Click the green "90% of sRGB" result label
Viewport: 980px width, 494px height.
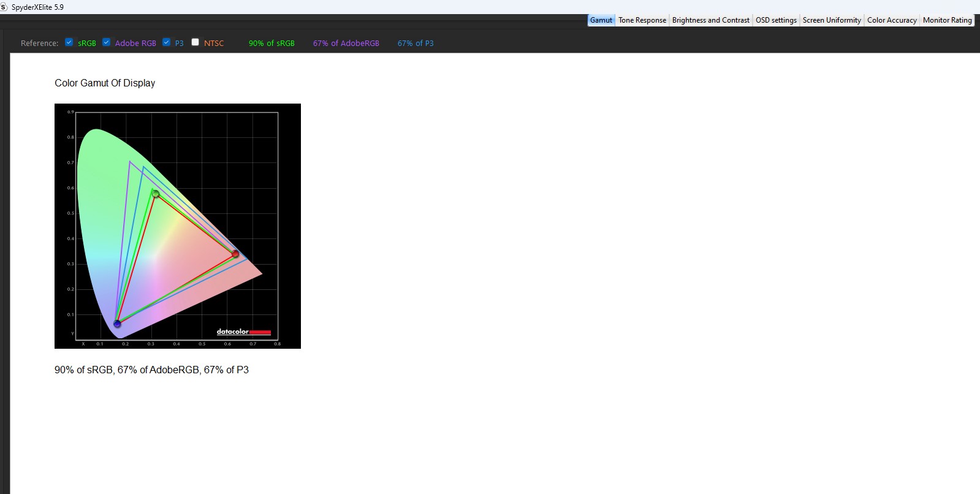272,44
